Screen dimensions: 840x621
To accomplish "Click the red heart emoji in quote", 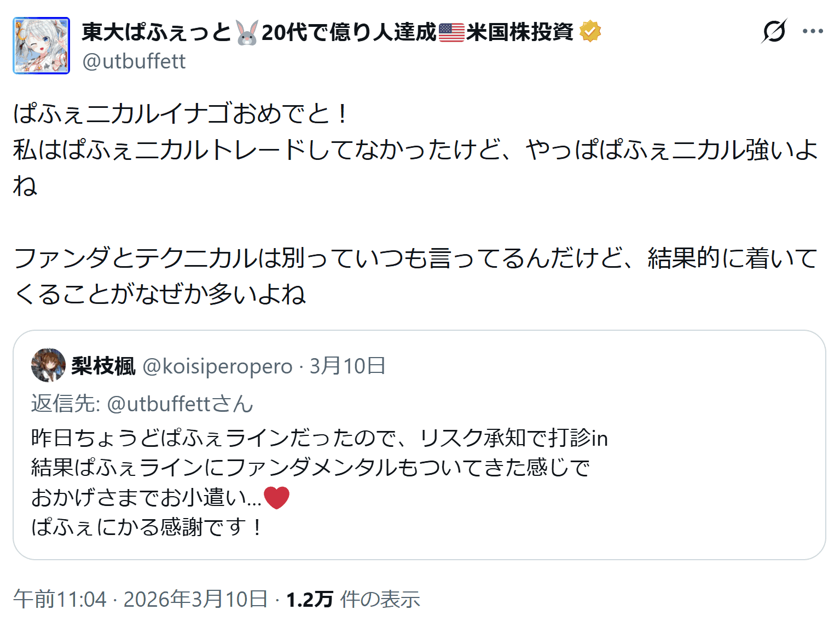I will pos(276,497).
